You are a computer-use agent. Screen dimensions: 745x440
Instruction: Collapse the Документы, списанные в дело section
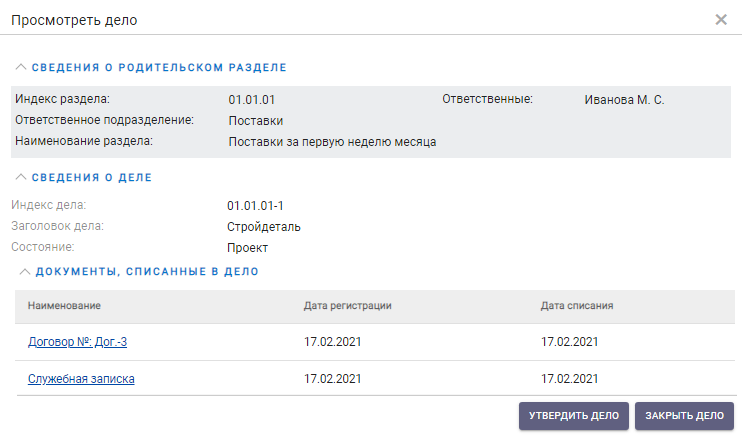[24, 271]
